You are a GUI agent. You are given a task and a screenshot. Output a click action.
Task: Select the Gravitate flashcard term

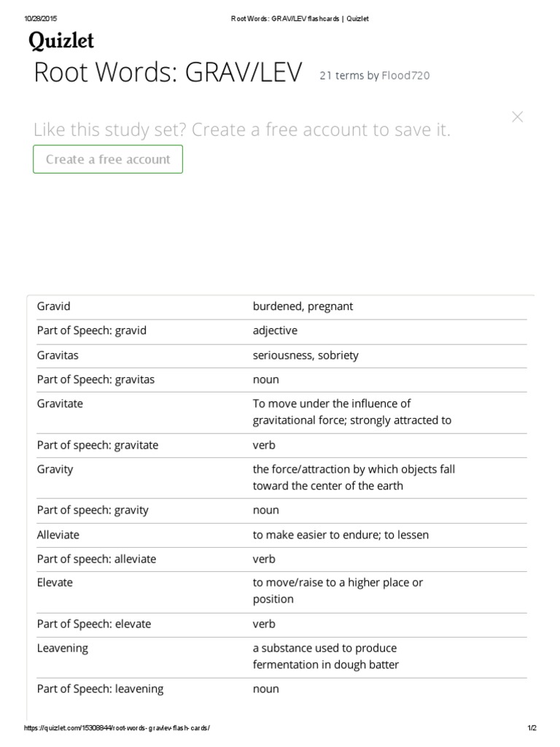click(x=60, y=403)
